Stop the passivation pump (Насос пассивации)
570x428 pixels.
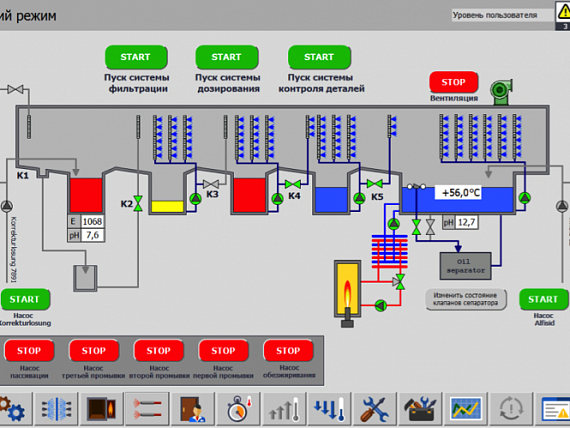(x=29, y=351)
